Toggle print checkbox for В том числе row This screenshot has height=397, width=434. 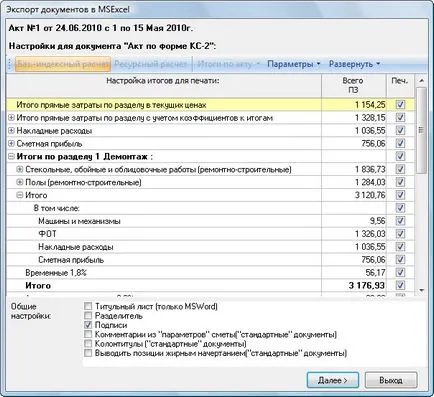tap(400, 208)
